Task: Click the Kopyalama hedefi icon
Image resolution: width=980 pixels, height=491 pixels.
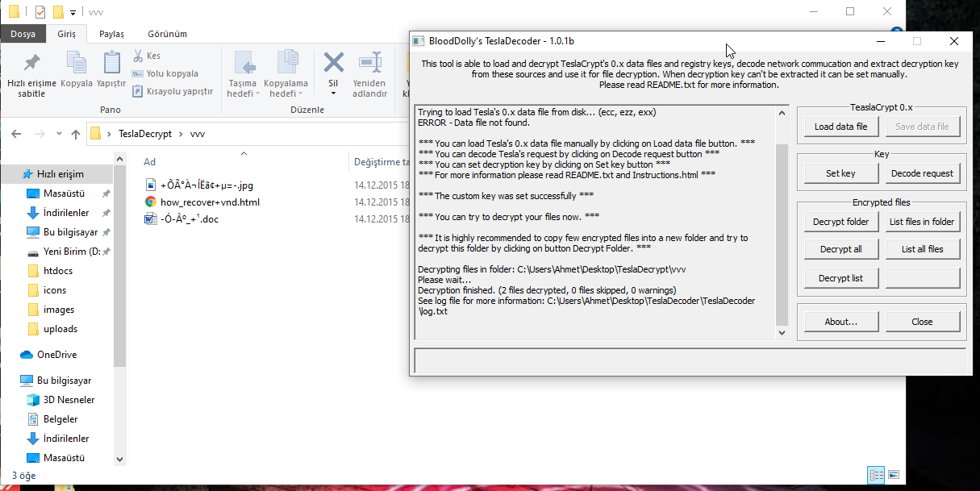Action: click(x=286, y=63)
